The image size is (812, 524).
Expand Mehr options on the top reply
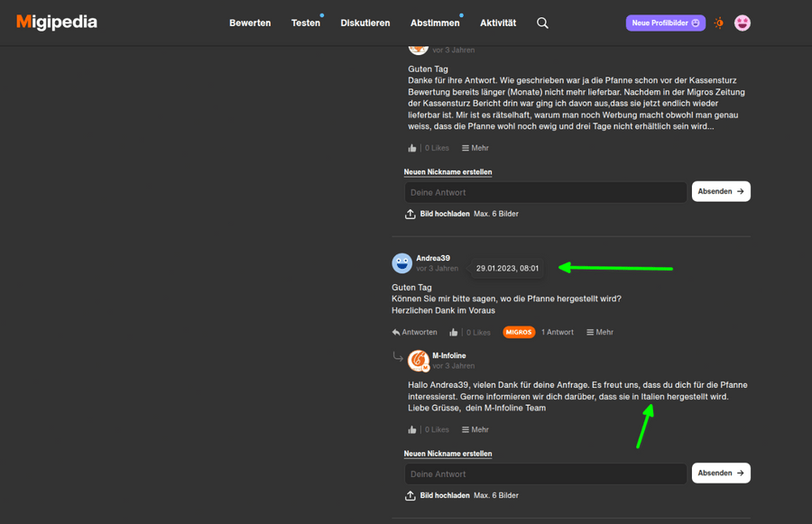click(475, 148)
